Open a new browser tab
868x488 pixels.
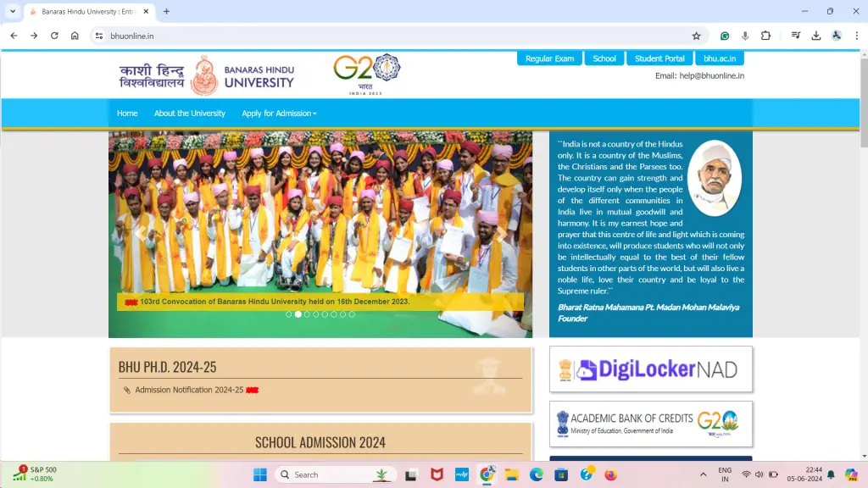click(167, 11)
